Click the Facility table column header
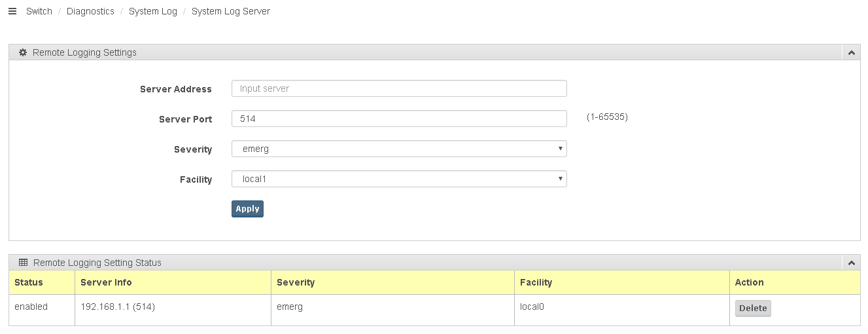868x334 pixels. tap(536, 282)
